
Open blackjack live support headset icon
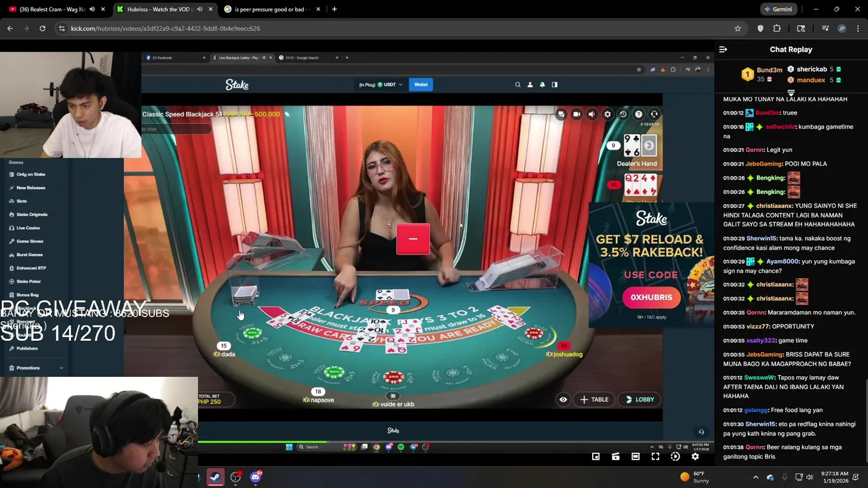[x=654, y=115]
